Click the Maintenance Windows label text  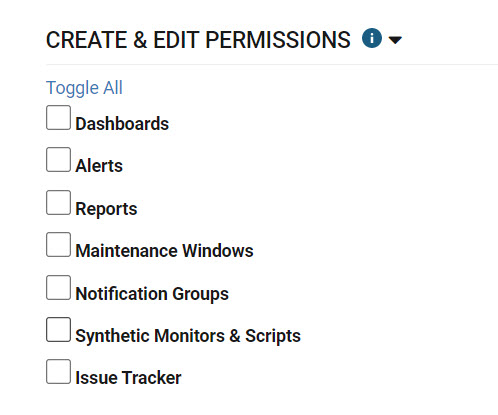click(x=164, y=251)
